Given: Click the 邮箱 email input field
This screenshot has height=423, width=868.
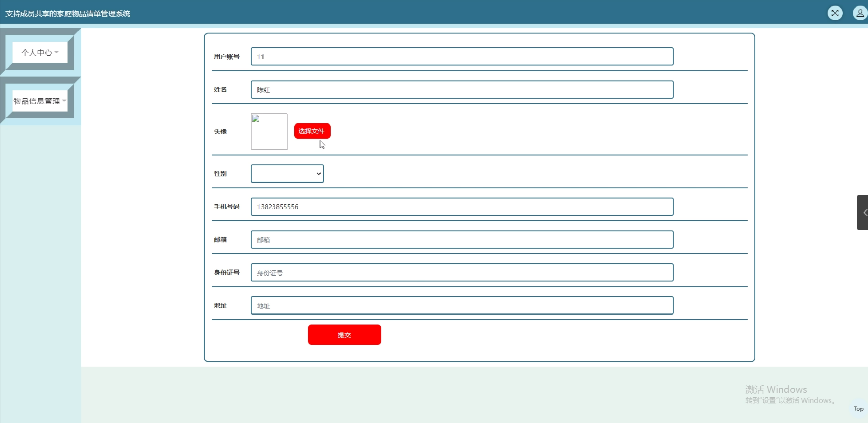Looking at the screenshot, I should pos(462,239).
